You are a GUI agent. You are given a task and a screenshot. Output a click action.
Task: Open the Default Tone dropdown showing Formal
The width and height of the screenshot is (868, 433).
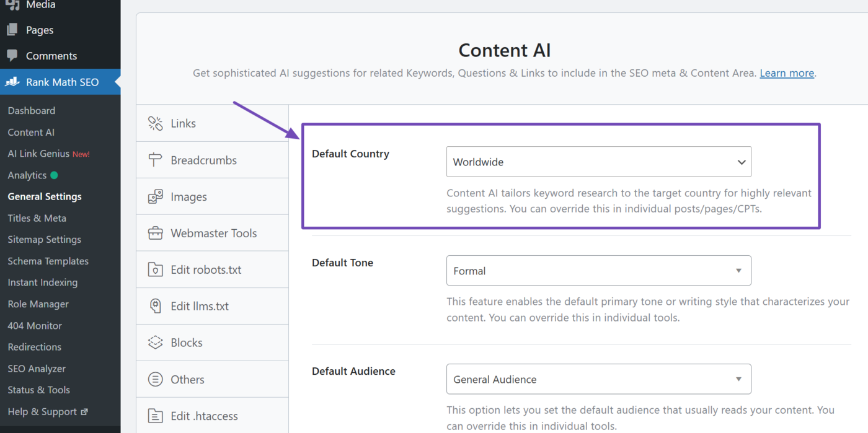click(599, 271)
